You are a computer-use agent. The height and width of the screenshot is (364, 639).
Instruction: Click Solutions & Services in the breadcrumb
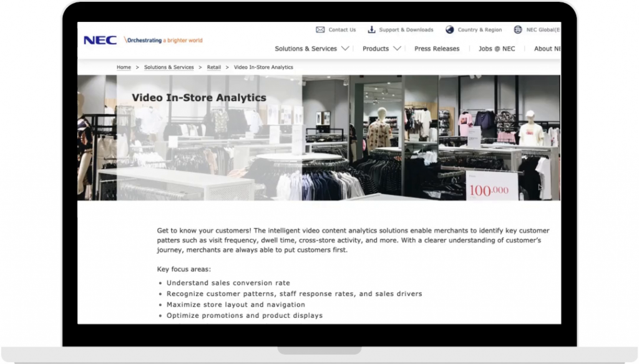(x=168, y=67)
